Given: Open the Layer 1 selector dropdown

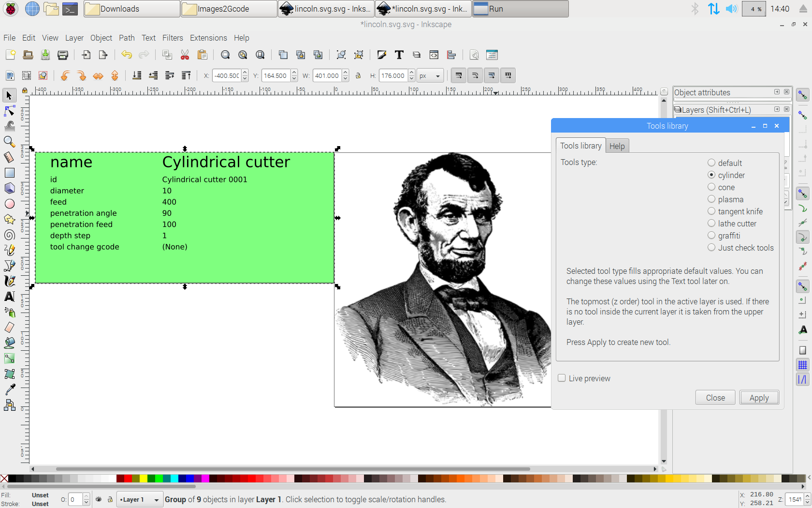Looking at the screenshot, I should point(139,499).
